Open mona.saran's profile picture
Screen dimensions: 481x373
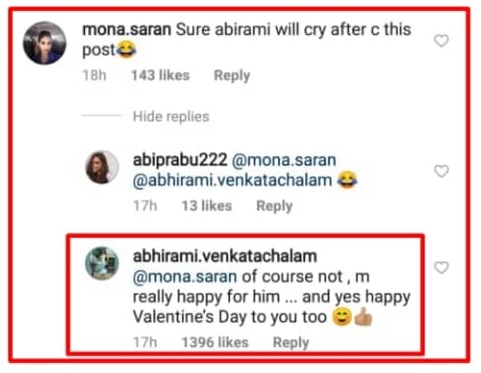click(x=44, y=43)
